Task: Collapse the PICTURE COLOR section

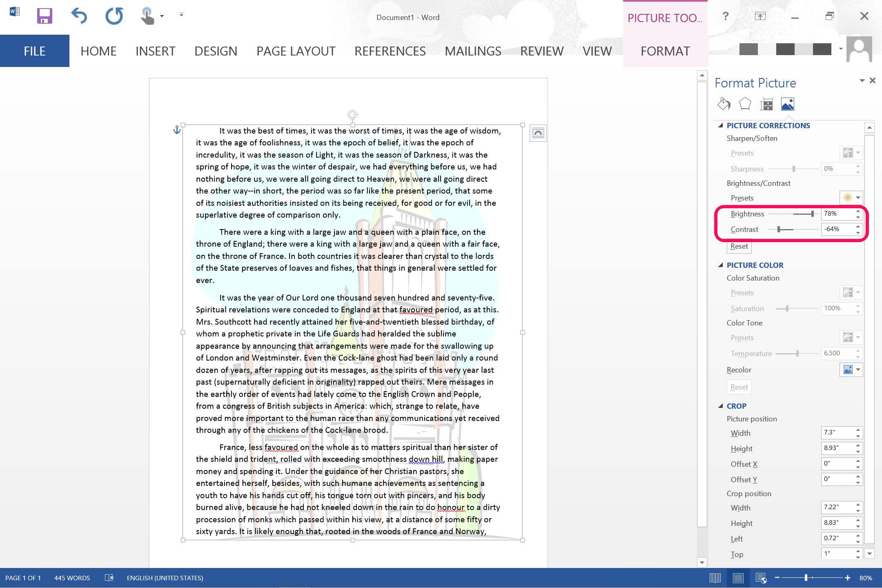Action: coord(721,265)
